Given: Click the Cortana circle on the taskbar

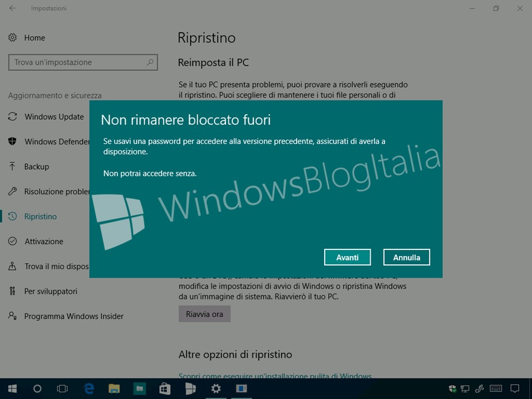Looking at the screenshot, I should click(37, 388).
